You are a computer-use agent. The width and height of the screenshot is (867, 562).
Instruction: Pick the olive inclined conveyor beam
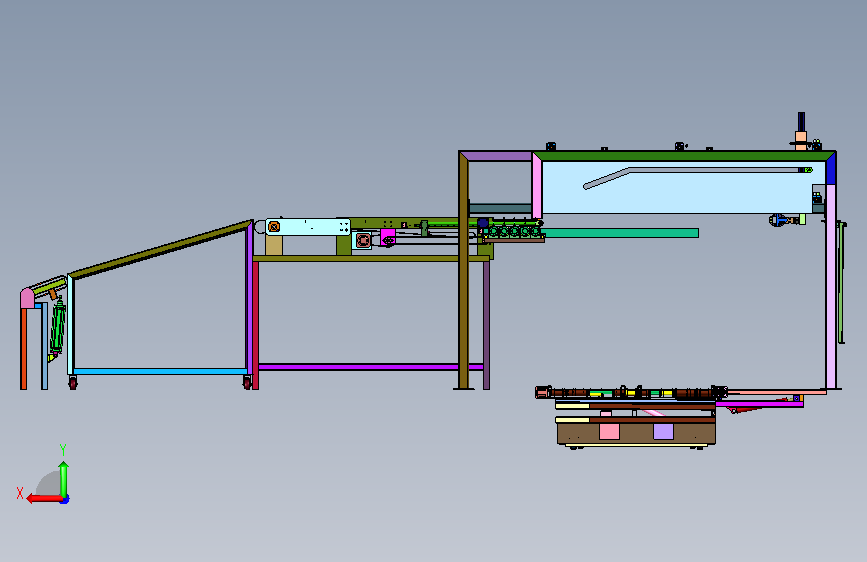click(160, 249)
